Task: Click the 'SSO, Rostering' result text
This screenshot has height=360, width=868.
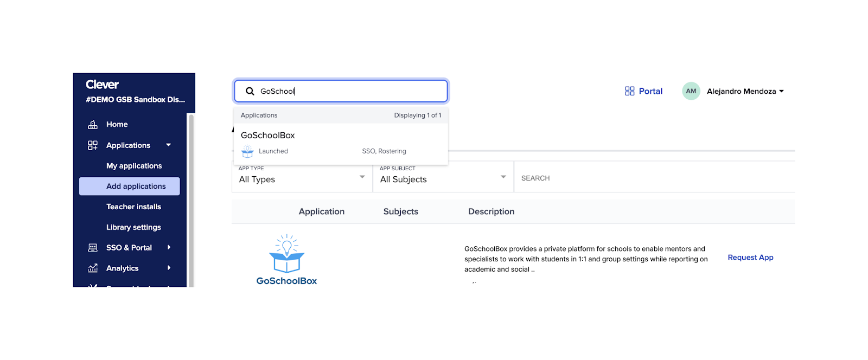Action: (x=384, y=151)
